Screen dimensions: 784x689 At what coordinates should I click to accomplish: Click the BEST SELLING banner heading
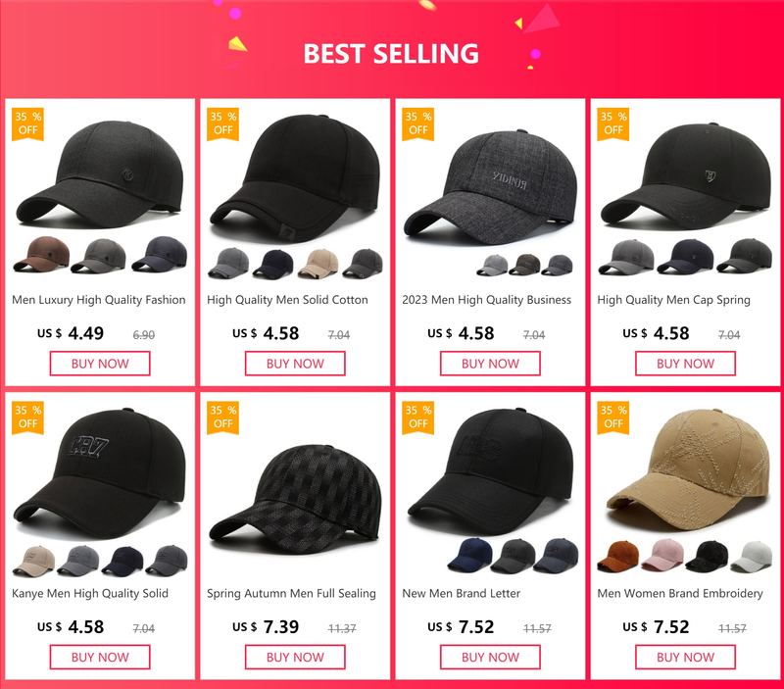point(391,54)
